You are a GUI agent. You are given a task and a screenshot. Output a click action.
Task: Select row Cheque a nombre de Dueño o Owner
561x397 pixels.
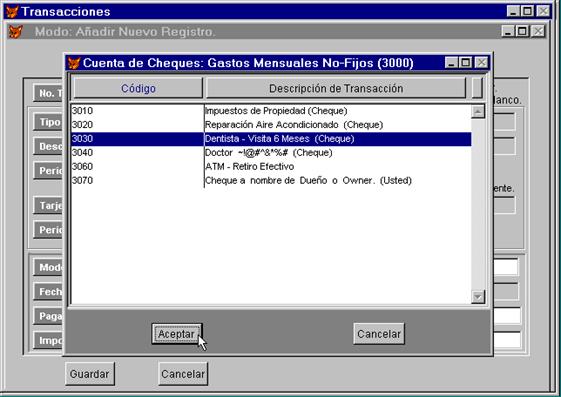click(x=271, y=181)
